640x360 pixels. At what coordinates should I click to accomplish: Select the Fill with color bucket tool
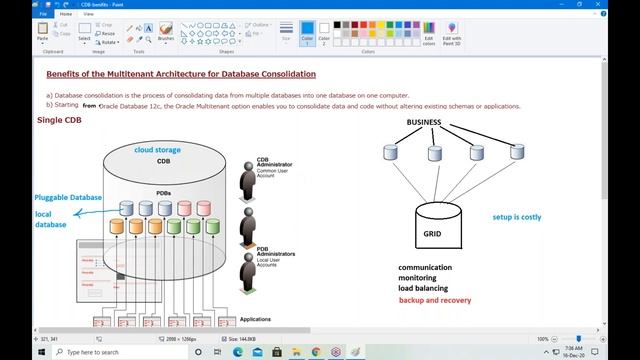tap(139, 28)
